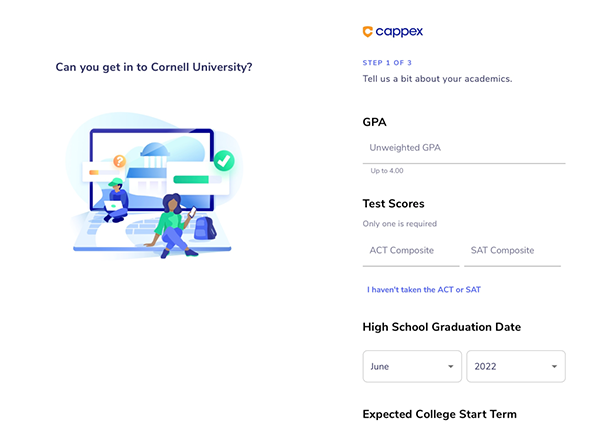The height and width of the screenshot is (426, 600).
Task: Click the Step 1 of 3 indicator
Action: 387,63
